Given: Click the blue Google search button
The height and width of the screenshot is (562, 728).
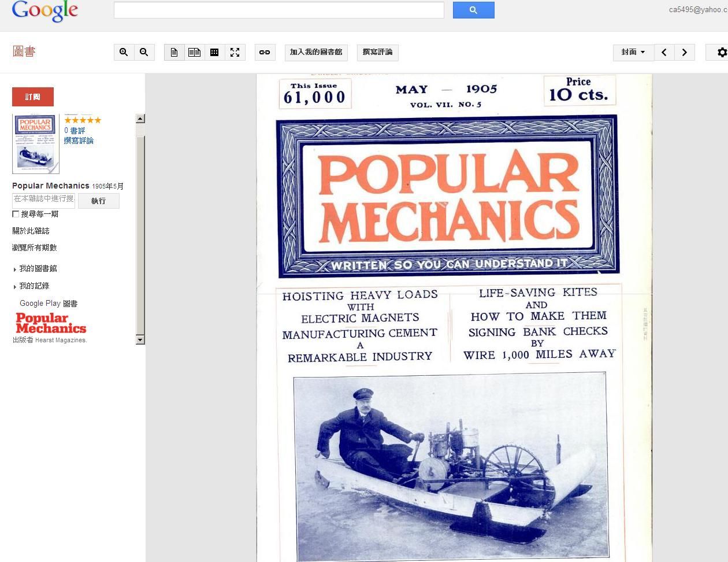Looking at the screenshot, I should pyautogui.click(x=473, y=10).
